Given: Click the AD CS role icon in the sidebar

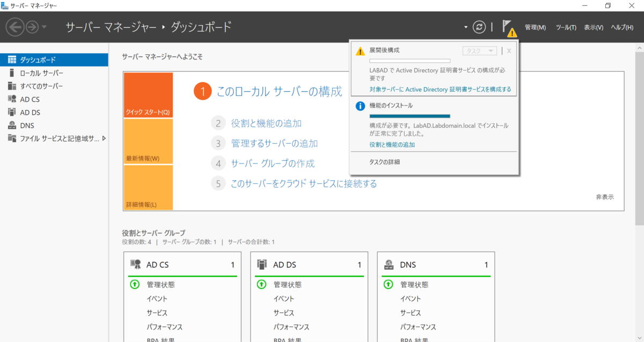Looking at the screenshot, I should 12,99.
